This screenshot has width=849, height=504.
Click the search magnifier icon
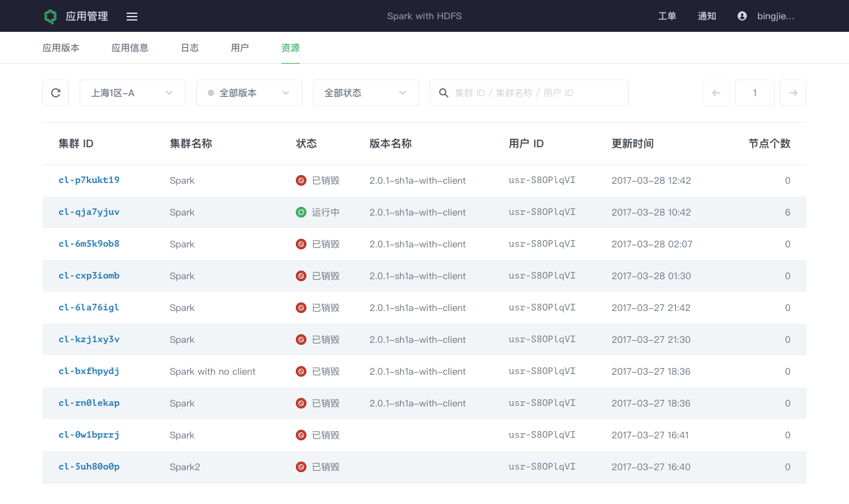(x=444, y=93)
